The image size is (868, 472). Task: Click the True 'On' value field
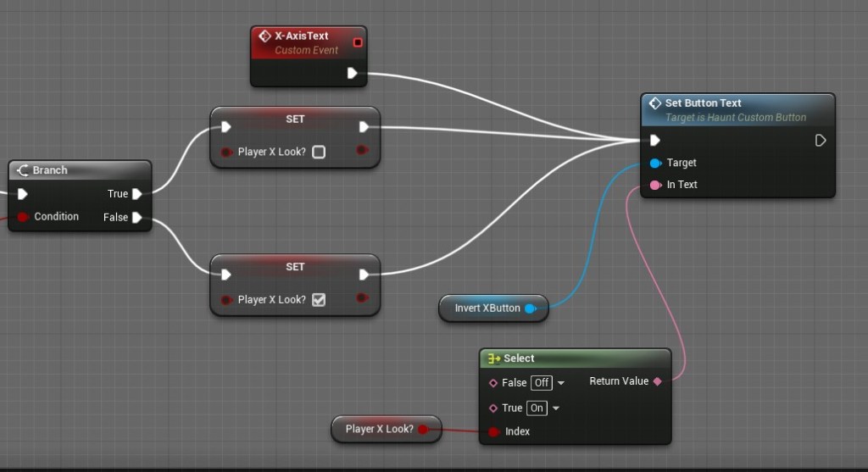[537, 408]
